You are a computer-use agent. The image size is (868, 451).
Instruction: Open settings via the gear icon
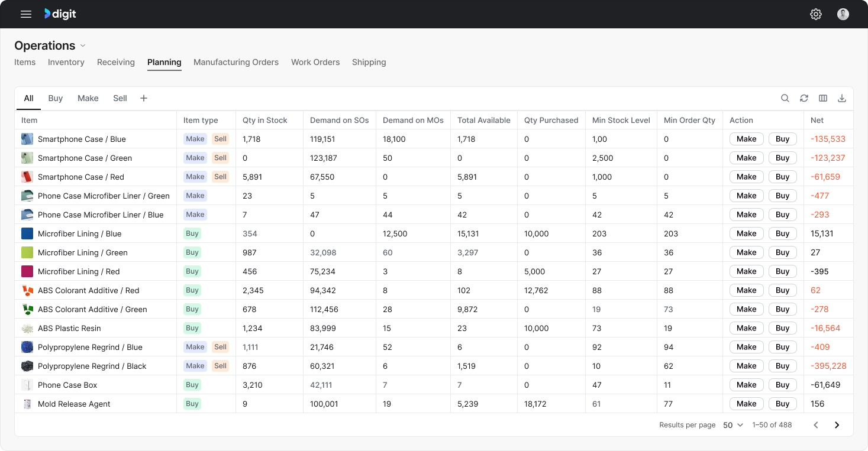pyautogui.click(x=816, y=14)
